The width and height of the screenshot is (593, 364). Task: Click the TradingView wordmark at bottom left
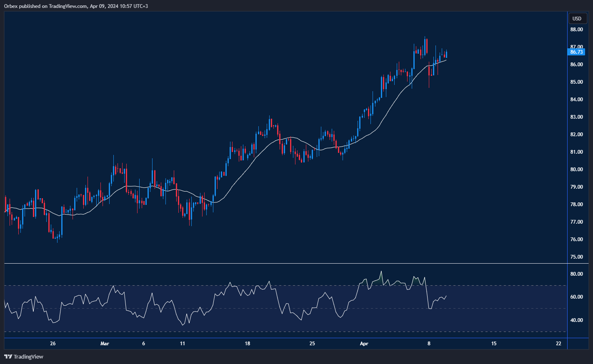pyautogui.click(x=28, y=357)
